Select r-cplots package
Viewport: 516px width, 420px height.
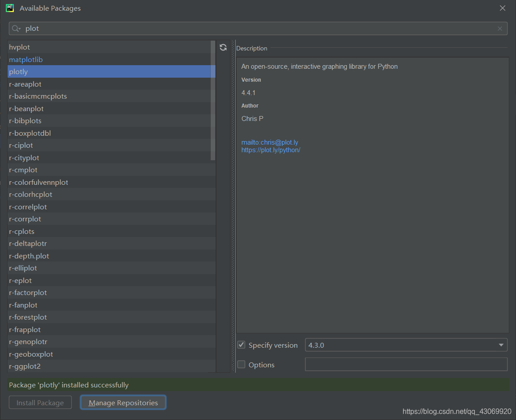point(111,231)
